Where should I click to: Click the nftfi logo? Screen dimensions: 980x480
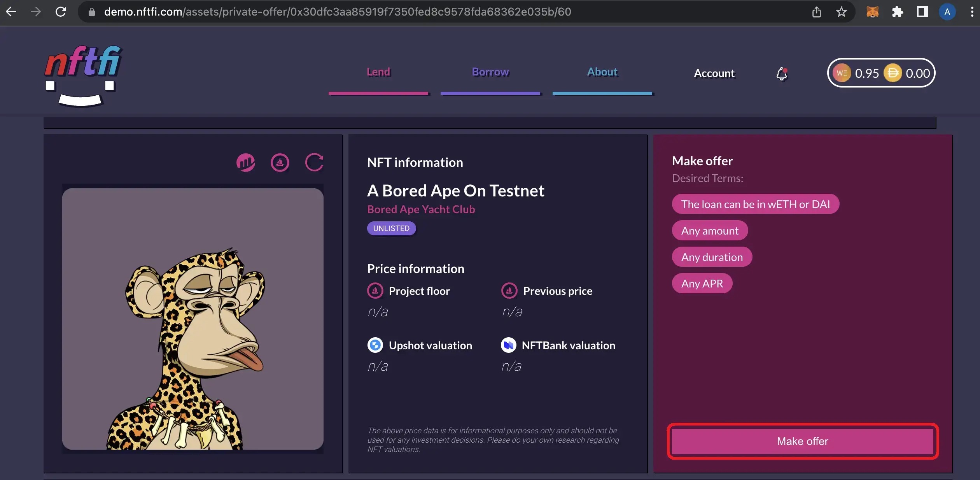click(83, 75)
